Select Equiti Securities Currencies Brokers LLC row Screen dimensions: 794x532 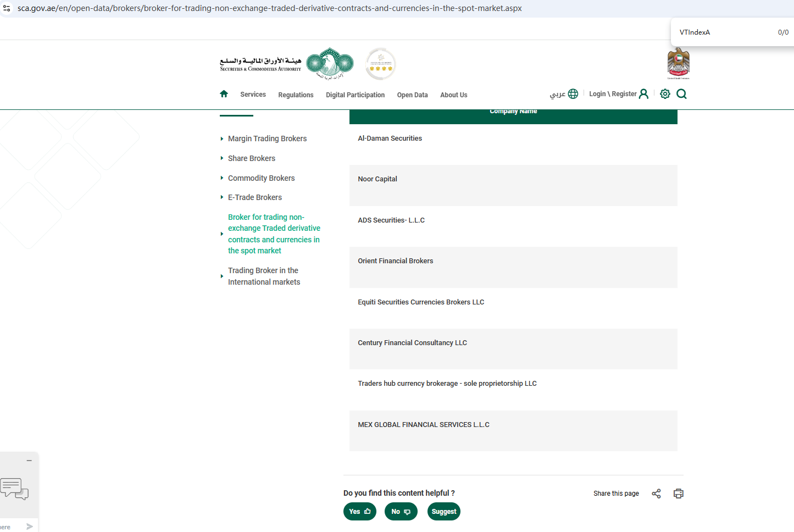[513, 308]
